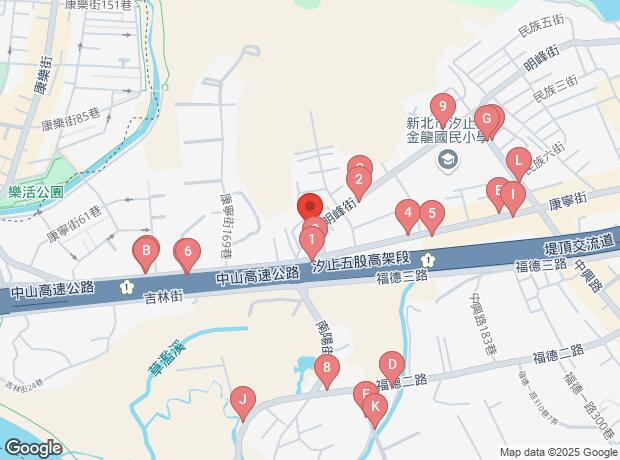Image resolution: width=620 pixels, height=460 pixels.
Task: Open the Google logo link
Action: 34,449
